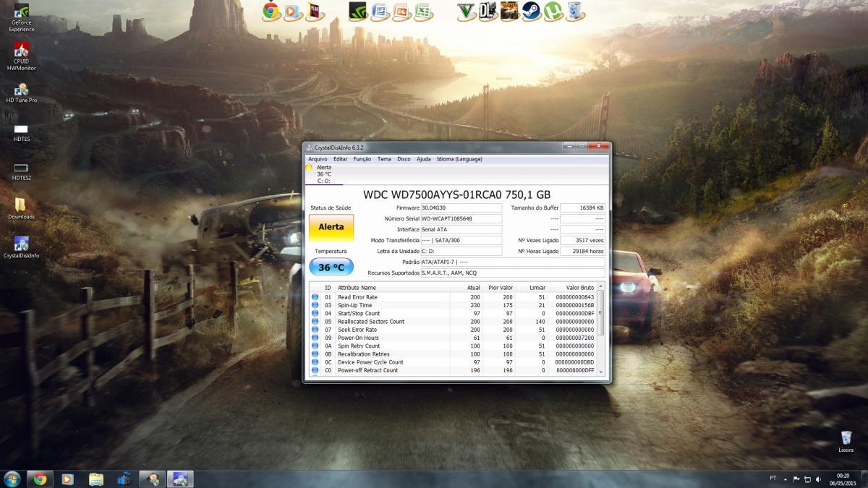This screenshot has width=868, height=488.
Task: Select the Seek Error Rate row
Action: [453, 330]
